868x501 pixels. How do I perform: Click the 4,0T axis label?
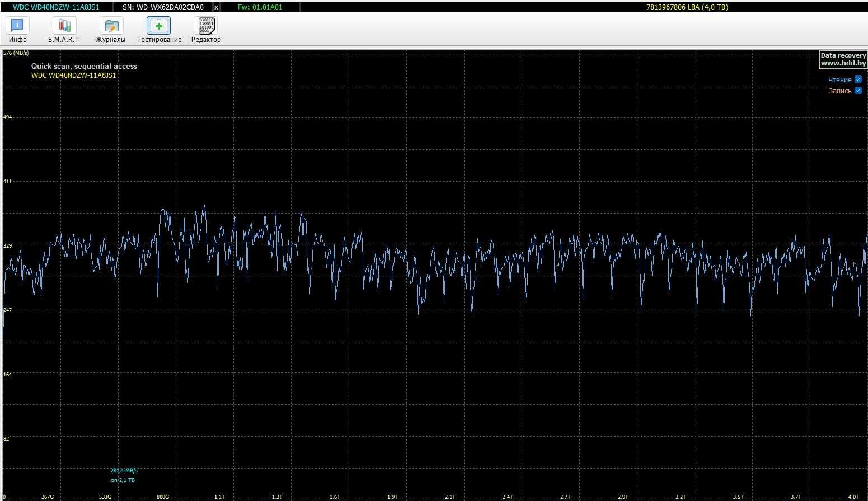tap(853, 497)
